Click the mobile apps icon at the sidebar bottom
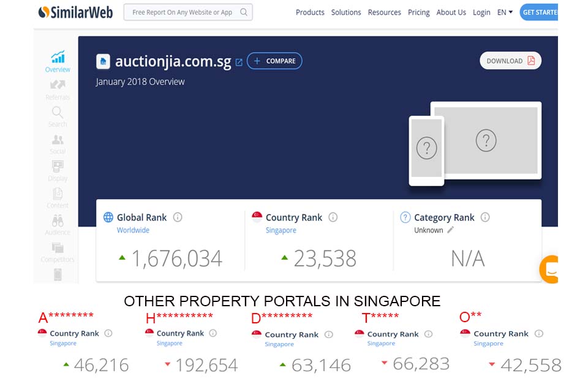The image size is (588, 392). click(x=58, y=275)
